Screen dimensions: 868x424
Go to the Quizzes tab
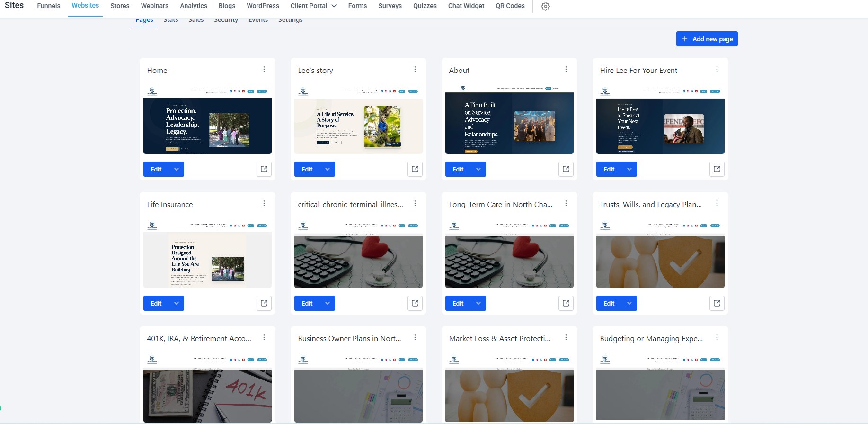(425, 6)
